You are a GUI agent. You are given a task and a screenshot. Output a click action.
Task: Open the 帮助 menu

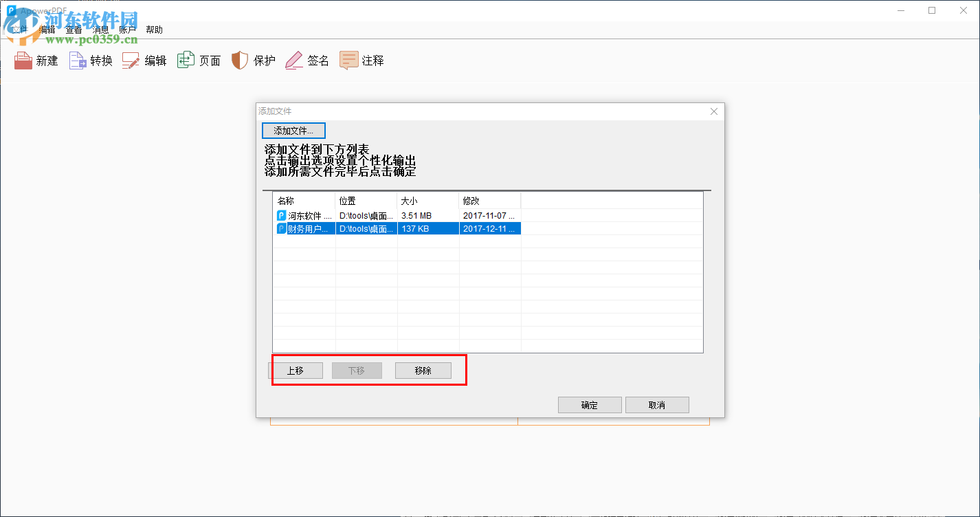point(154,29)
